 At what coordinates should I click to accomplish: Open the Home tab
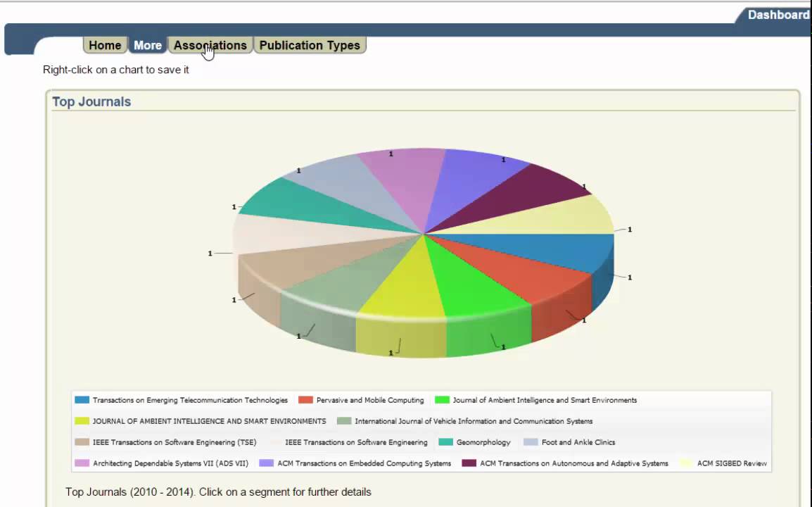pos(105,45)
